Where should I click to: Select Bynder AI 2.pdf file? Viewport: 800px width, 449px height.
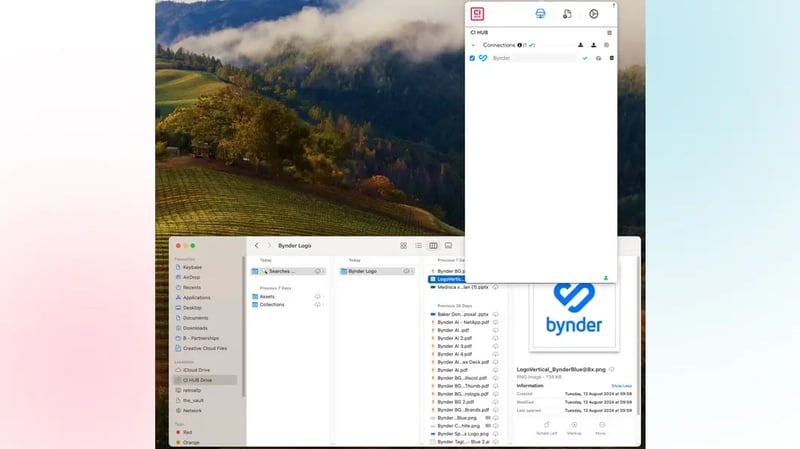[x=455, y=338]
